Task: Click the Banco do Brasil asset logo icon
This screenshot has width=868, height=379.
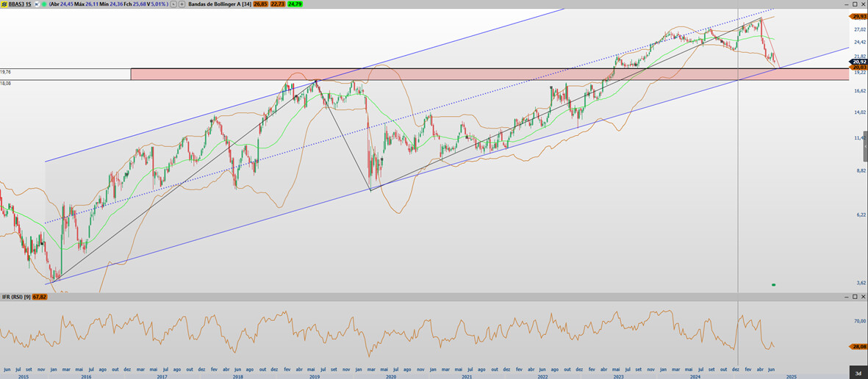Action: pos(4,4)
